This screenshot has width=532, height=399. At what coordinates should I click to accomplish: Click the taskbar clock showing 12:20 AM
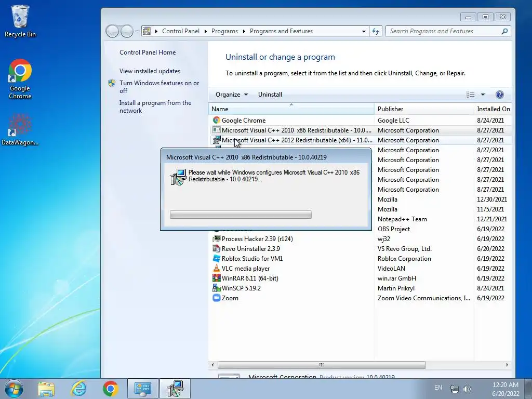click(505, 389)
